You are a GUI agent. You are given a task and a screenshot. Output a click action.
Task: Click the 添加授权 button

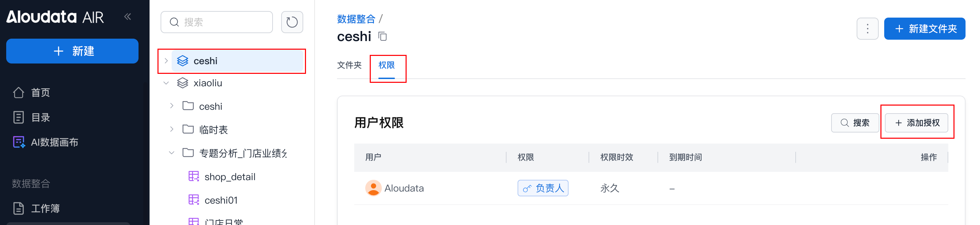point(916,123)
